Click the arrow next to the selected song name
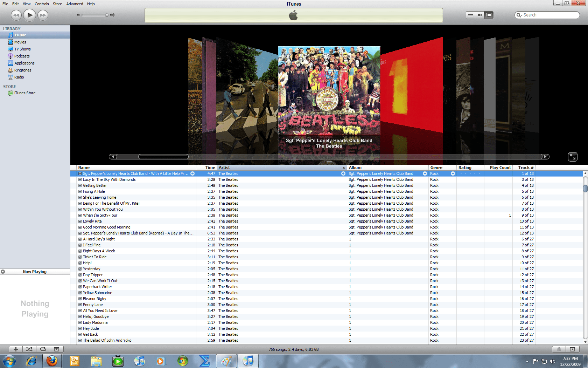The image size is (588, 368). (192, 173)
